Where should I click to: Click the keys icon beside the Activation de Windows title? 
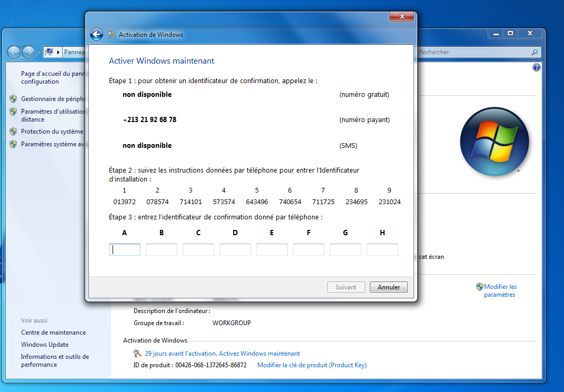pyautogui.click(x=112, y=35)
